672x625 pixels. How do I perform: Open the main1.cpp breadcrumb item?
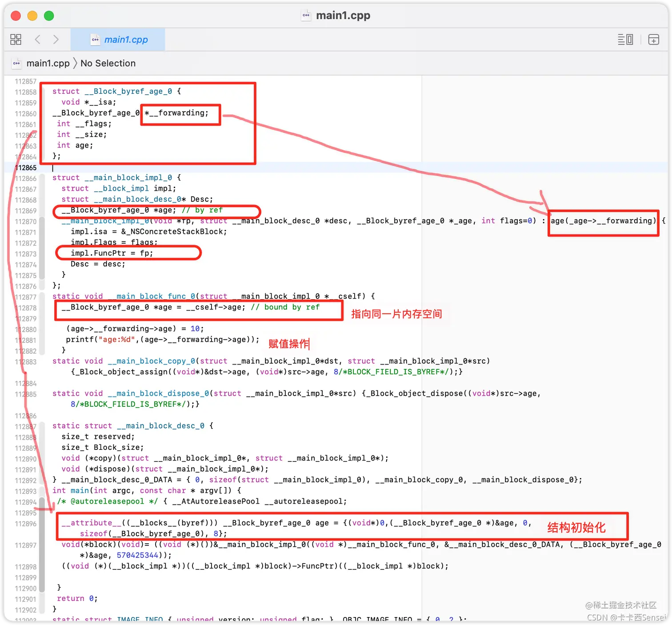pos(48,63)
